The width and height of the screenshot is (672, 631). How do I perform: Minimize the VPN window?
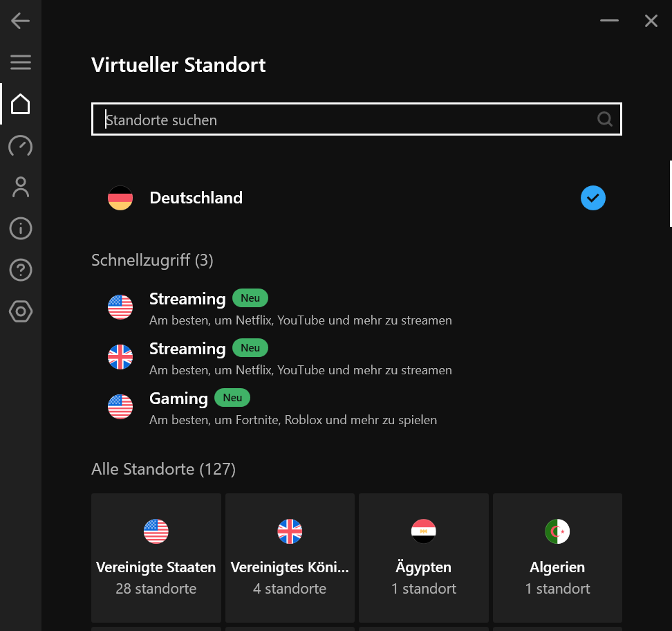pos(609,21)
